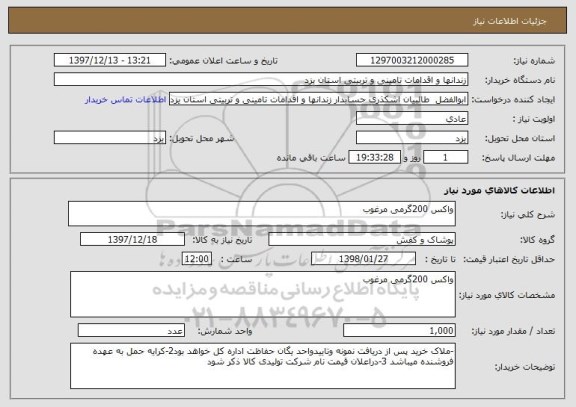Click the ایجاد کننده درخواست field
Screen dimensions: 576x407
(318, 99)
